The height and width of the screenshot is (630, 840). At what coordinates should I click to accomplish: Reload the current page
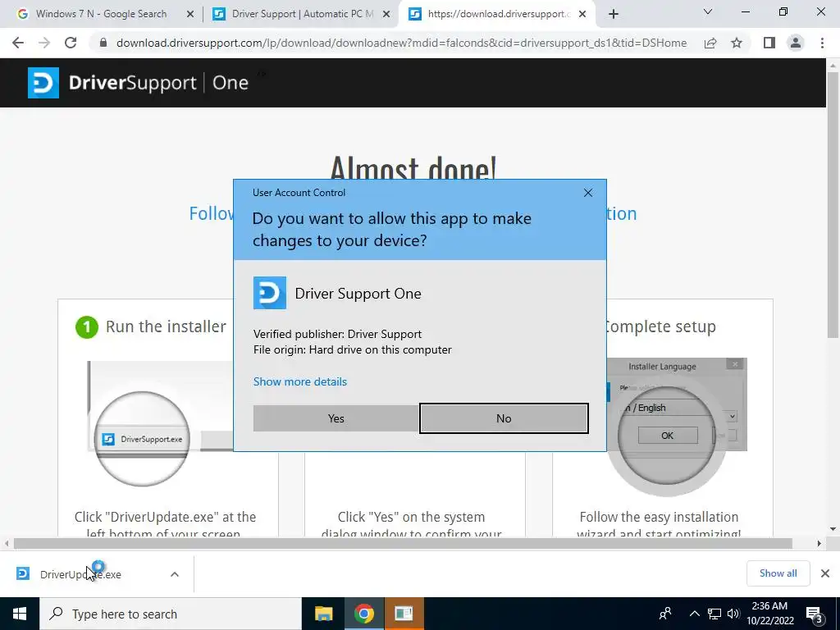pos(71,43)
